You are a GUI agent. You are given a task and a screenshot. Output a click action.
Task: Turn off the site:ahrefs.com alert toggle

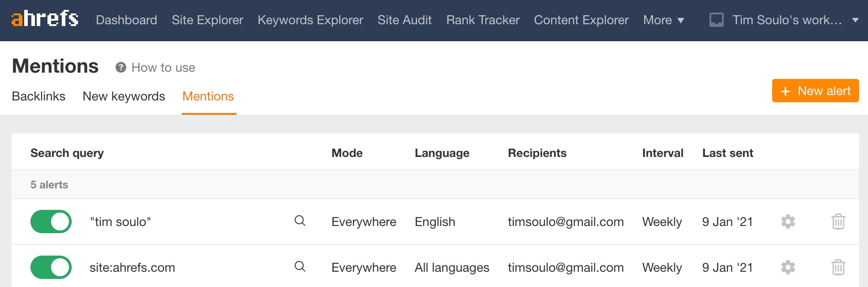pos(51,267)
